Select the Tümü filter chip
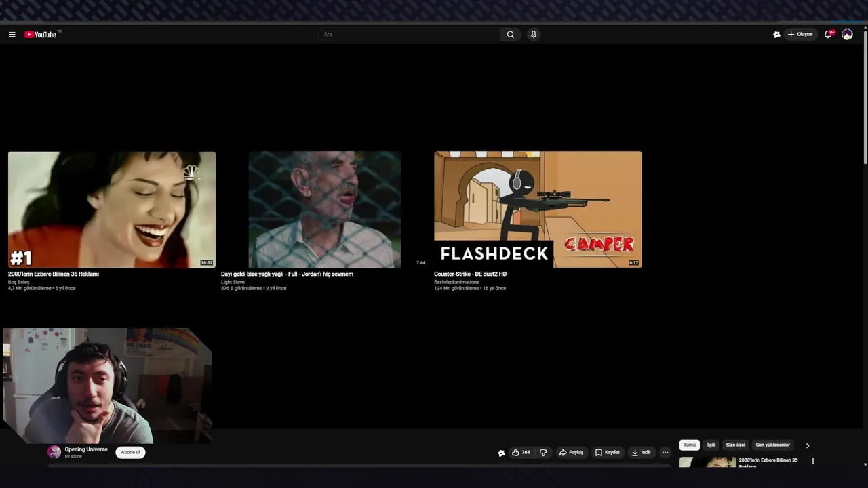868x488 pixels. (689, 445)
